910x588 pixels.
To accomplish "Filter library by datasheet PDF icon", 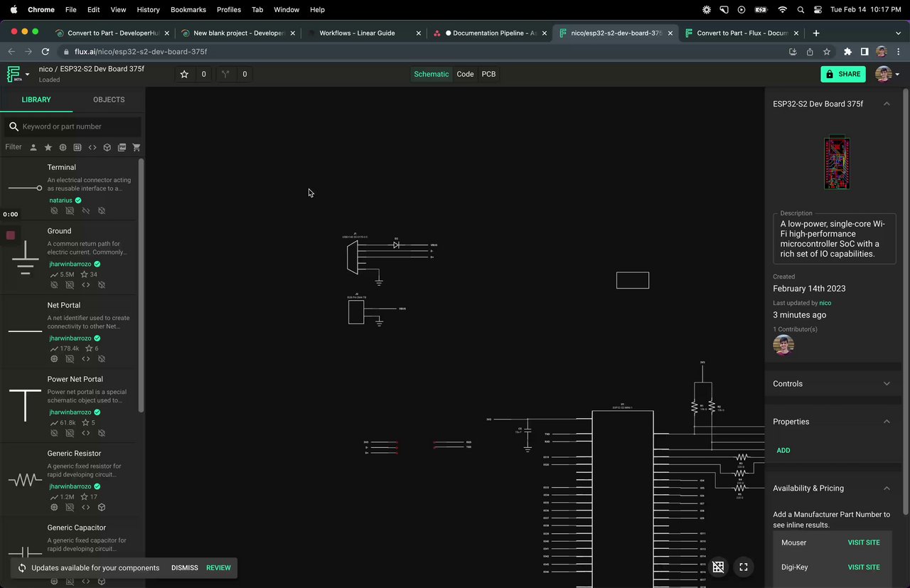I will 122,147.
